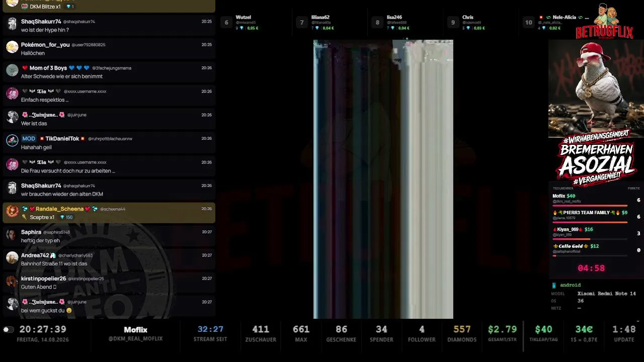Viewport: 644px width, 362px height.
Task: Click the DKM Blitze gift icon
Action: pos(24,7)
